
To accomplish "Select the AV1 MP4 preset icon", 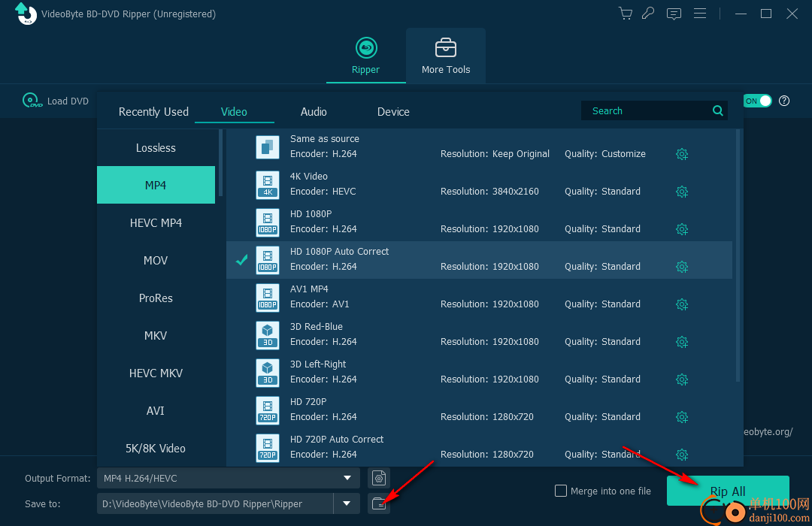I will [268, 297].
